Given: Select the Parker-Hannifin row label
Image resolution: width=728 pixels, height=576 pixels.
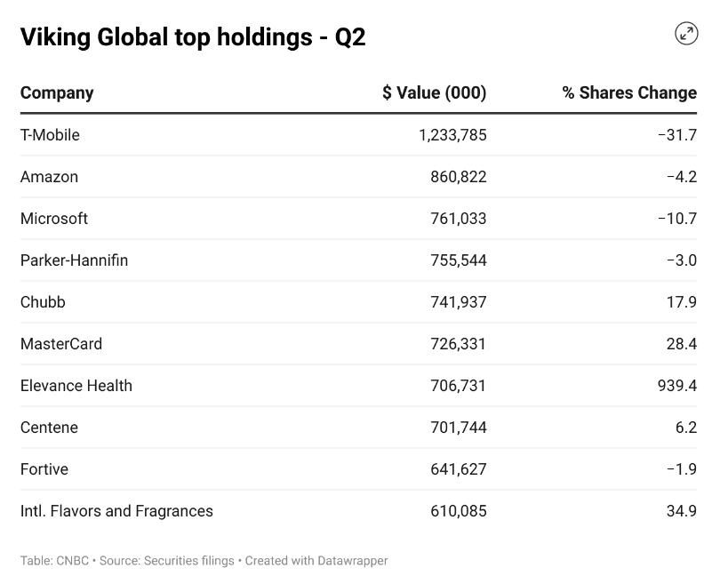Looking at the screenshot, I should pos(74,260).
